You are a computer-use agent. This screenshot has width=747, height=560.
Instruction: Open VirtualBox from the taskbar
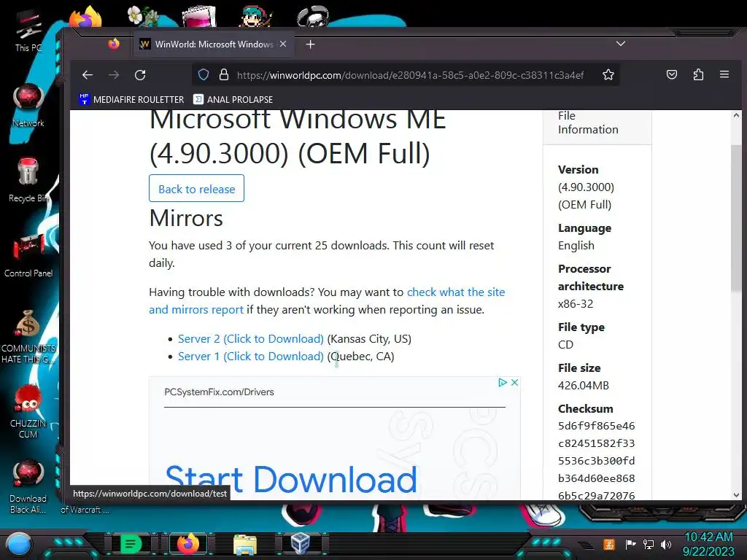coord(301,544)
